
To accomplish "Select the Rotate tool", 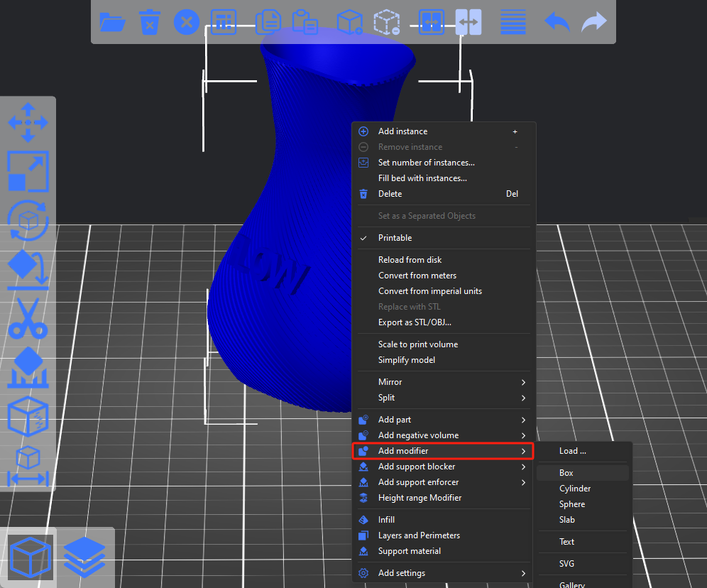I will (28, 219).
